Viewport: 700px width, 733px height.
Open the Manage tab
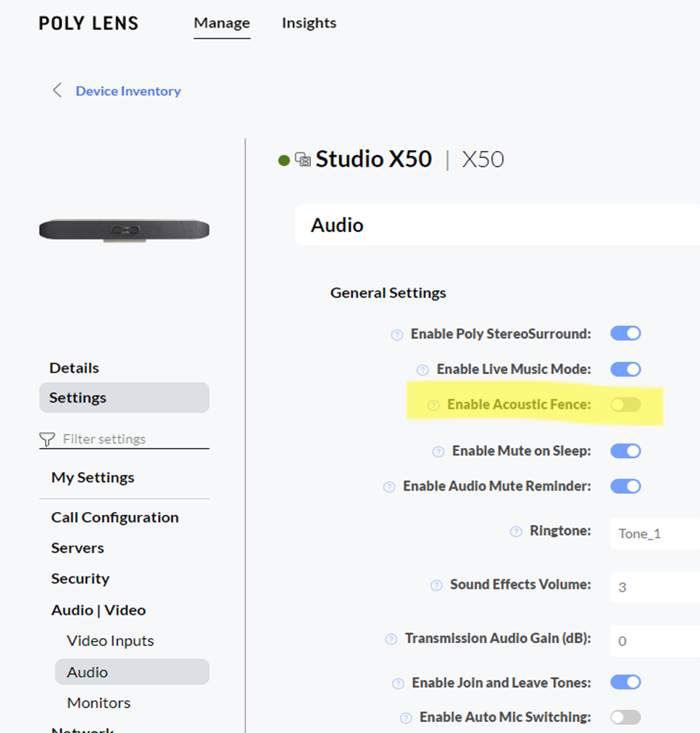coord(222,23)
